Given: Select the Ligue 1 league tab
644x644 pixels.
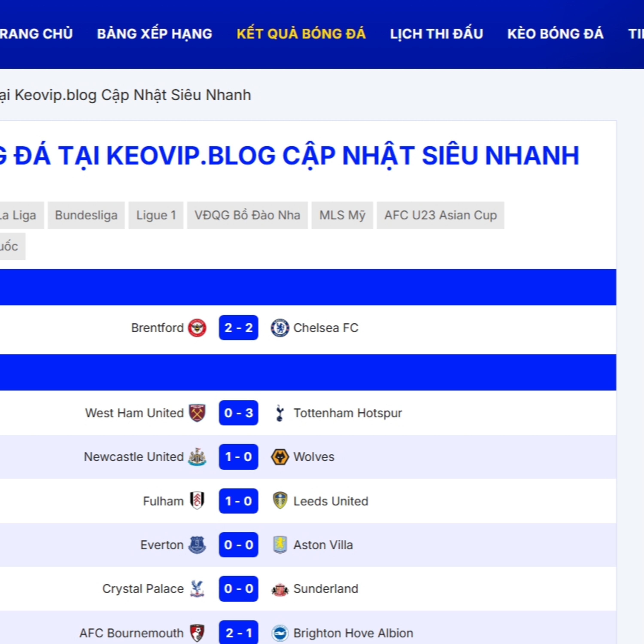Looking at the screenshot, I should pyautogui.click(x=156, y=215).
